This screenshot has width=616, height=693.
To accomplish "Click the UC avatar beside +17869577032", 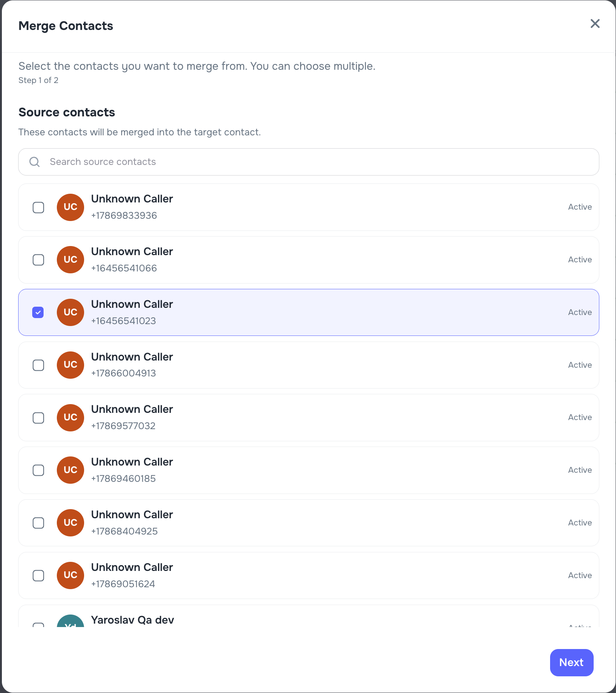I will 70,418.
